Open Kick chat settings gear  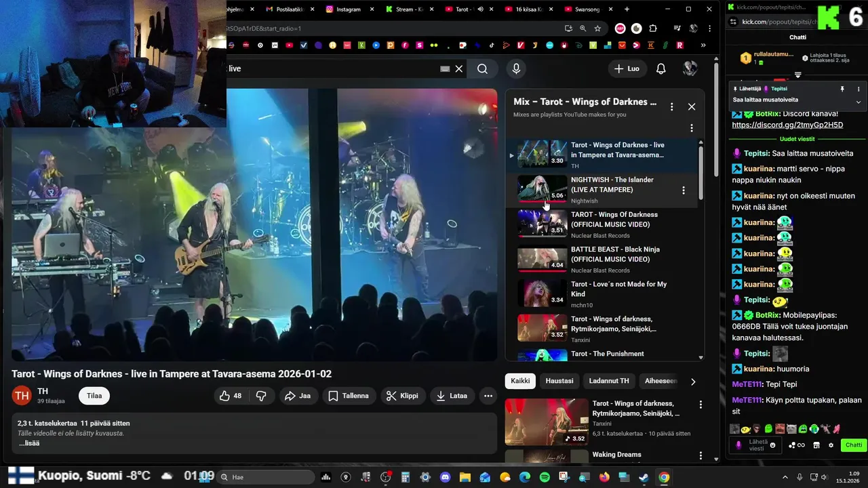click(831, 445)
